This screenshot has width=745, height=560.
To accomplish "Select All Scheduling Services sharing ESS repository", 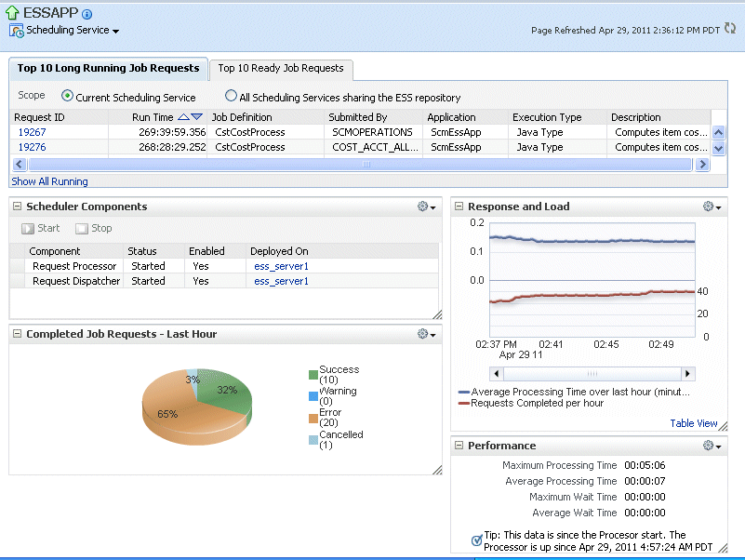I will [230, 97].
